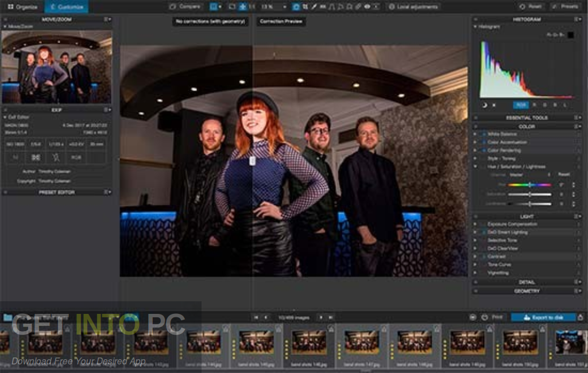Viewport: 588px width, 373px height.
Task: Reset the Hue / Saturation / Lightness channel
Action: point(564,174)
